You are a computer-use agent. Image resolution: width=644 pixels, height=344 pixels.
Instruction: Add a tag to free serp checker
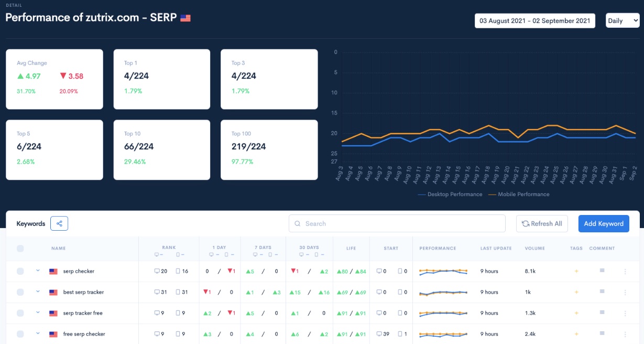click(576, 334)
